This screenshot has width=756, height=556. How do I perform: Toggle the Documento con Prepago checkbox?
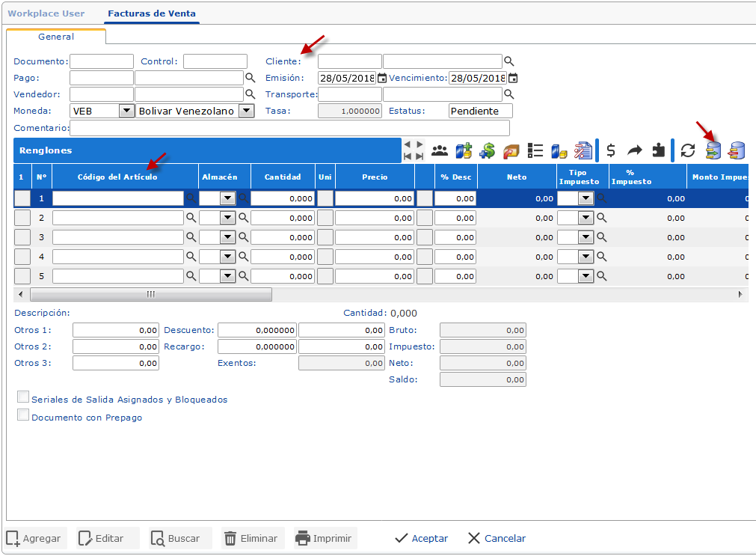pyautogui.click(x=23, y=415)
